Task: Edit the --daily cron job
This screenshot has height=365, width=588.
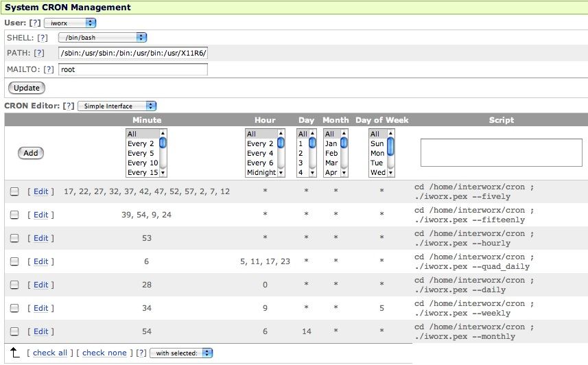Action: (x=41, y=285)
